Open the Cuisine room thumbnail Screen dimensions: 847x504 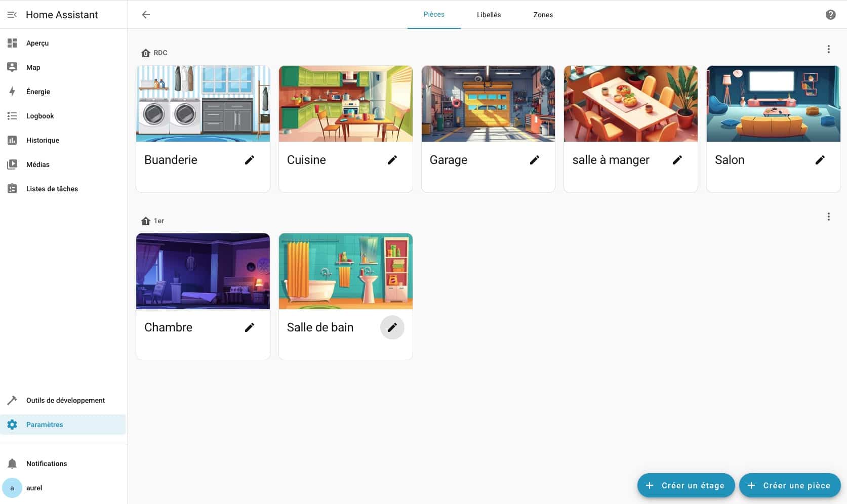point(346,104)
